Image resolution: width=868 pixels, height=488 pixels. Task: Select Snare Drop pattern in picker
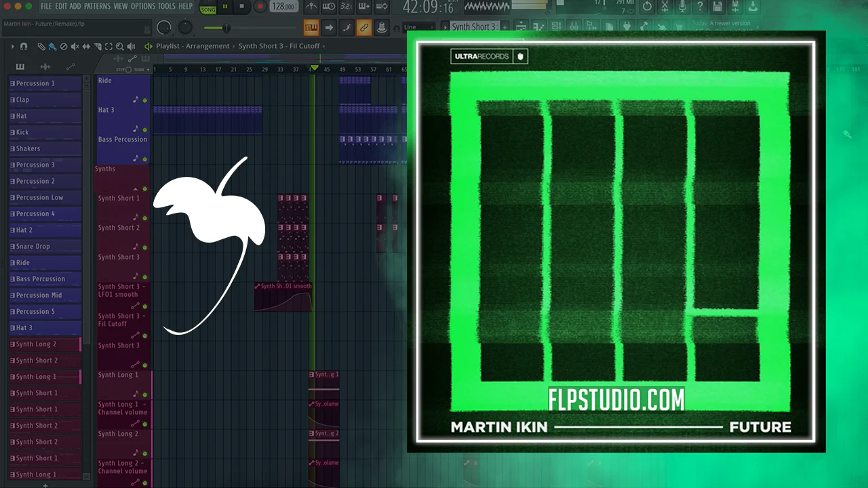[x=45, y=246]
